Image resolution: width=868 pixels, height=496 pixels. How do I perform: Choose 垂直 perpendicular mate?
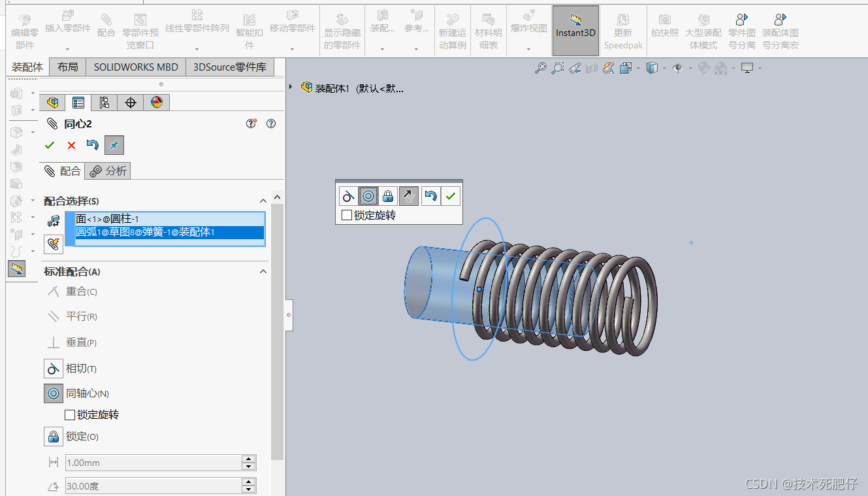pyautogui.click(x=71, y=342)
